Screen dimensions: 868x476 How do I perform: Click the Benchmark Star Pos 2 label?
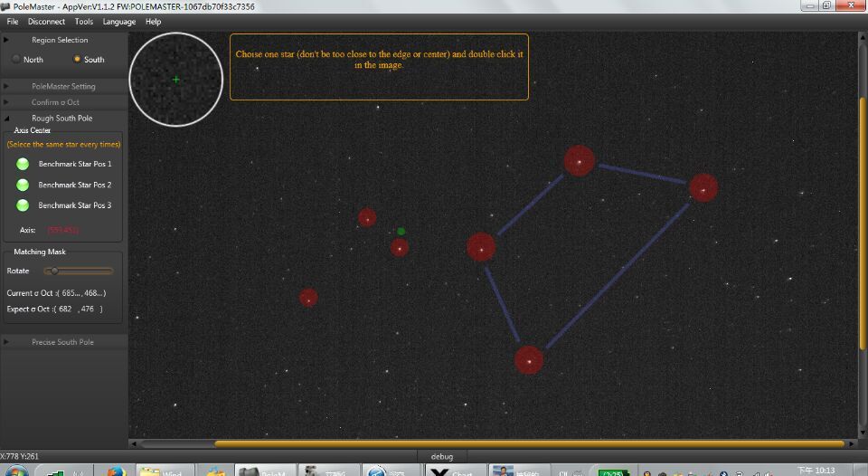75,185
